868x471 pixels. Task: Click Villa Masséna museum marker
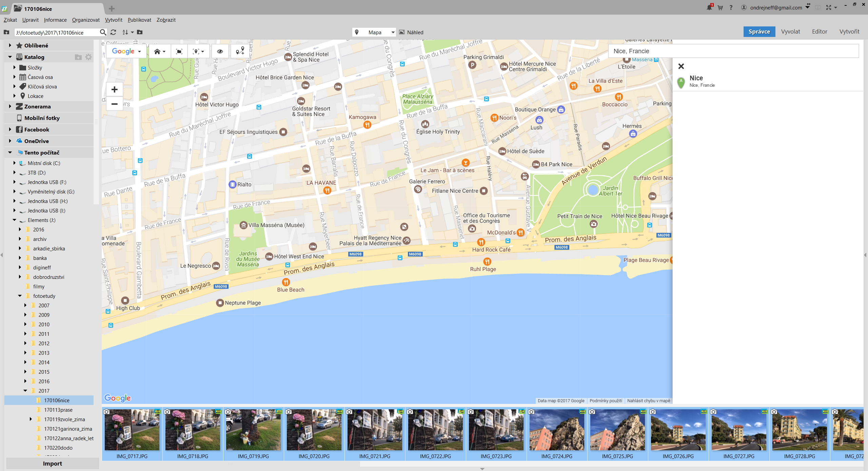coord(243,225)
